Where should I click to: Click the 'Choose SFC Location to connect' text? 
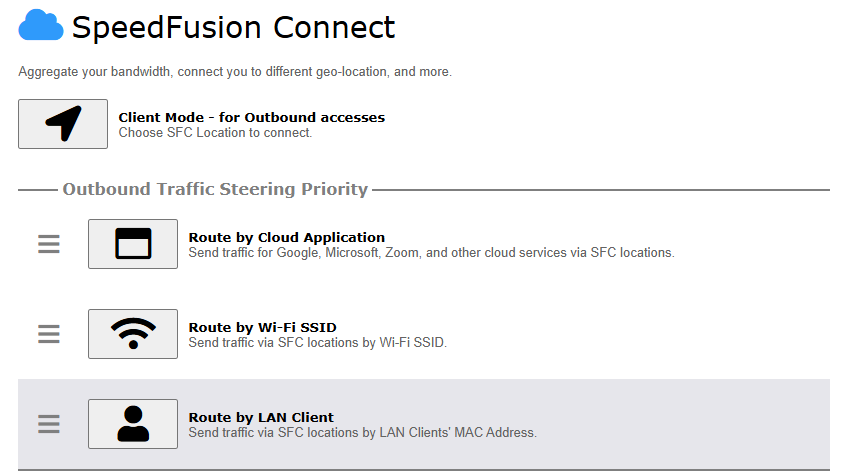[x=215, y=133]
